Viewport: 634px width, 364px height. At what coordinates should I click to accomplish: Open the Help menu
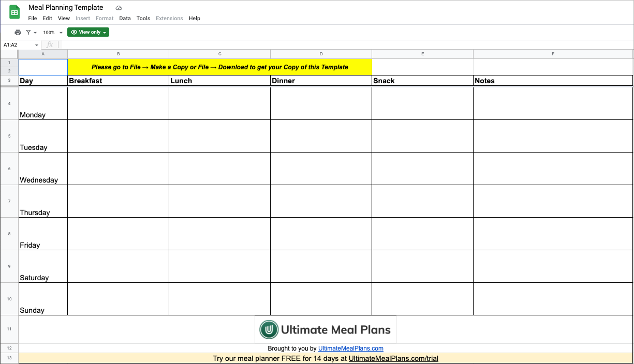pos(195,18)
